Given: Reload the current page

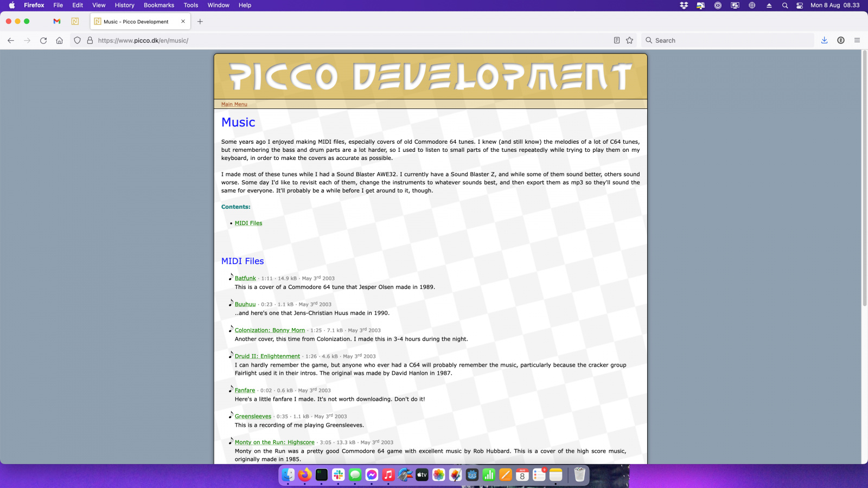Looking at the screenshot, I should pos(43,41).
